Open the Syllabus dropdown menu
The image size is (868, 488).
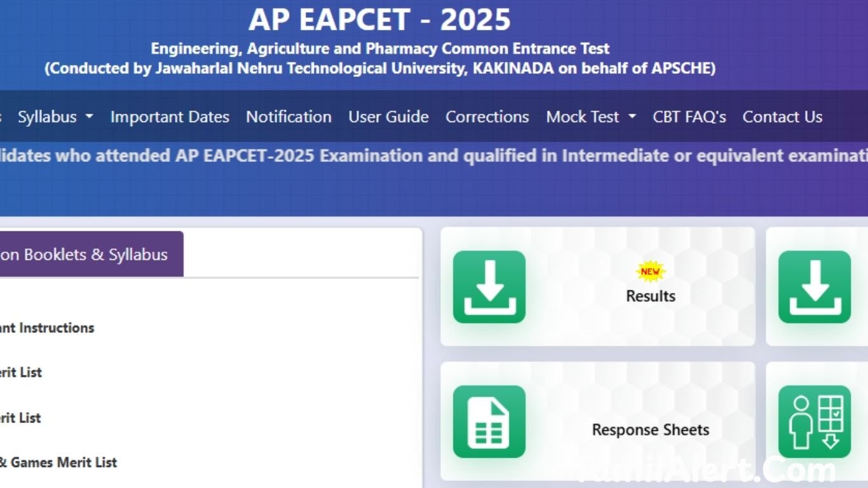[55, 116]
